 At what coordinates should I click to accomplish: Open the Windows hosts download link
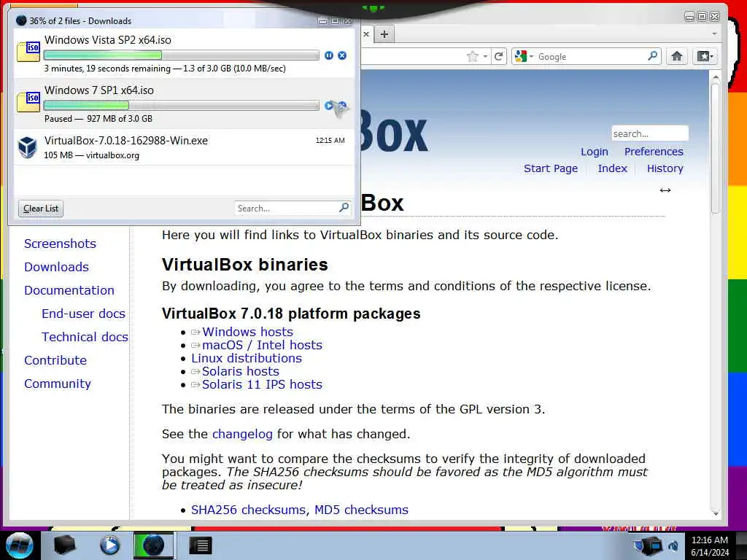pos(247,332)
